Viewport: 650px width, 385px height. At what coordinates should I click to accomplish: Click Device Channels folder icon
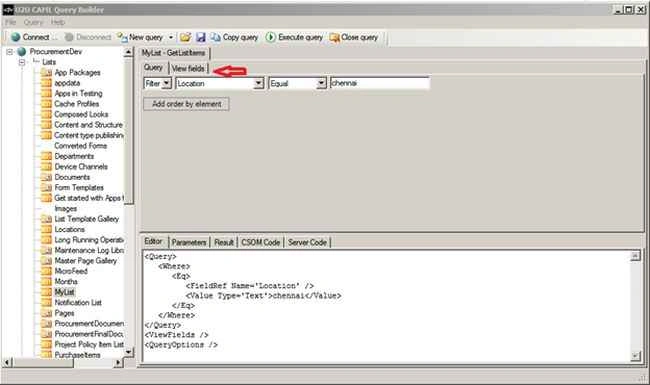tap(46, 167)
